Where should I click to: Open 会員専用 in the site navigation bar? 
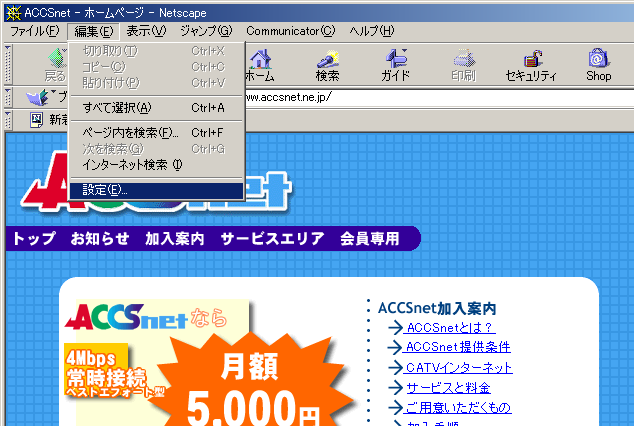click(370, 238)
